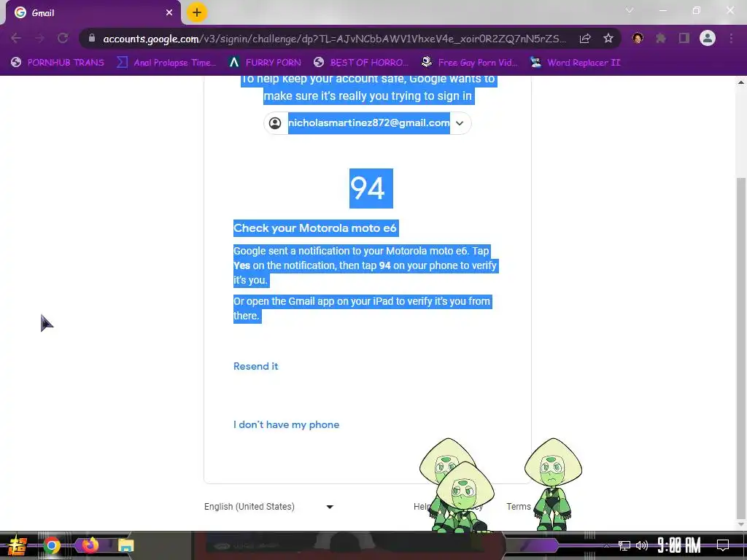Open the avatar extension next to the star
The image size is (747, 560).
click(638, 38)
